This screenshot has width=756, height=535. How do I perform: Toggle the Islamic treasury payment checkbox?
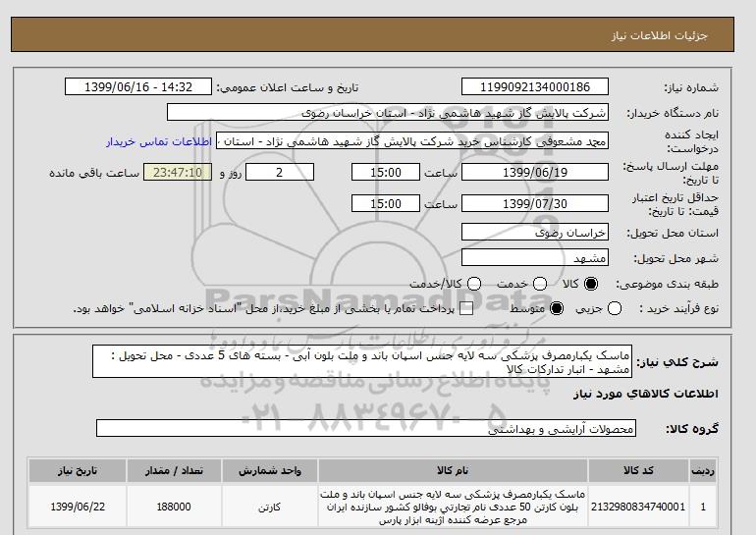pos(466,308)
